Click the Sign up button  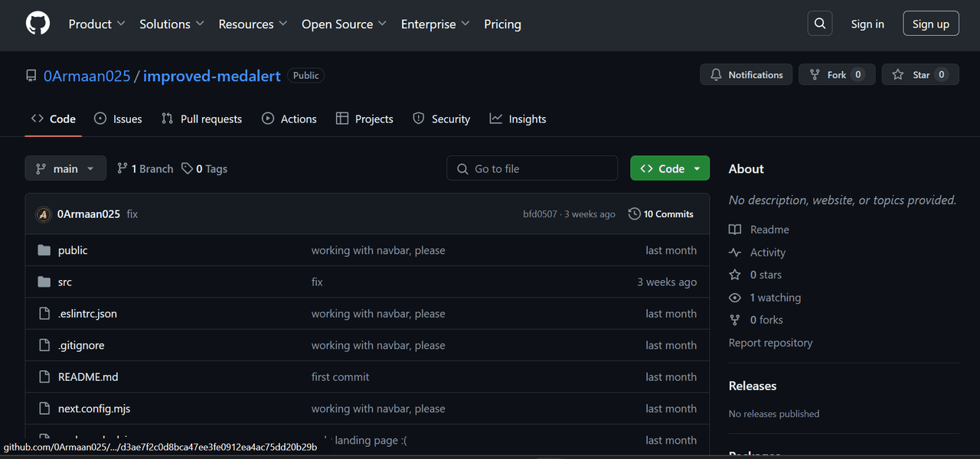pyautogui.click(x=930, y=24)
